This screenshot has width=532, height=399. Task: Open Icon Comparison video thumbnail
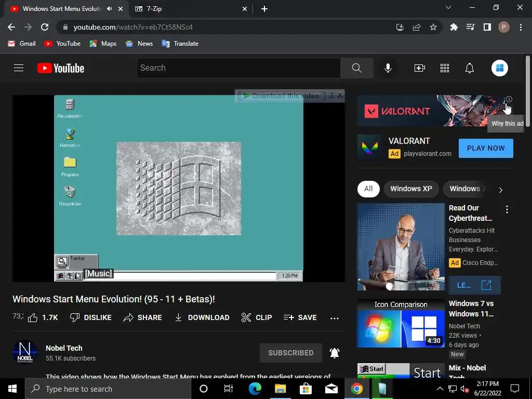pyautogui.click(x=401, y=323)
